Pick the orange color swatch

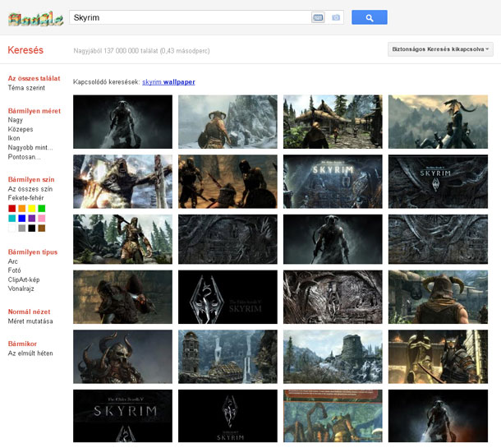coord(21,209)
